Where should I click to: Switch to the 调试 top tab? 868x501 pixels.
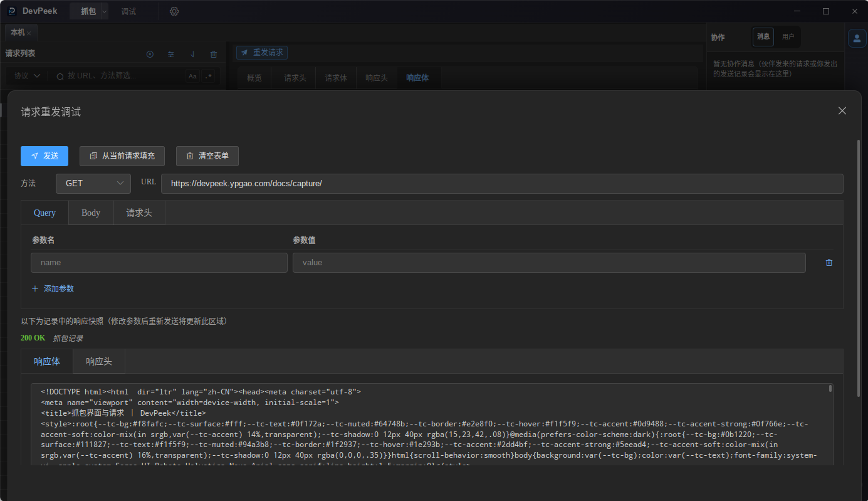(128, 11)
